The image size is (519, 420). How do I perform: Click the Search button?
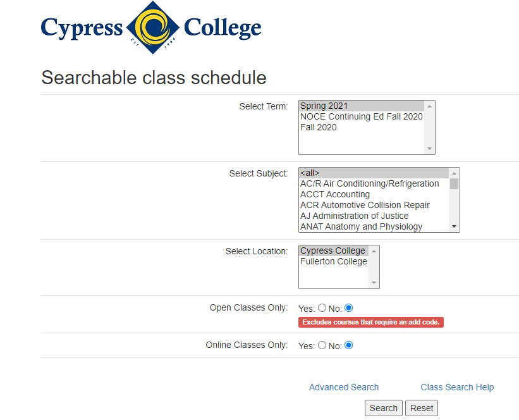click(x=383, y=407)
